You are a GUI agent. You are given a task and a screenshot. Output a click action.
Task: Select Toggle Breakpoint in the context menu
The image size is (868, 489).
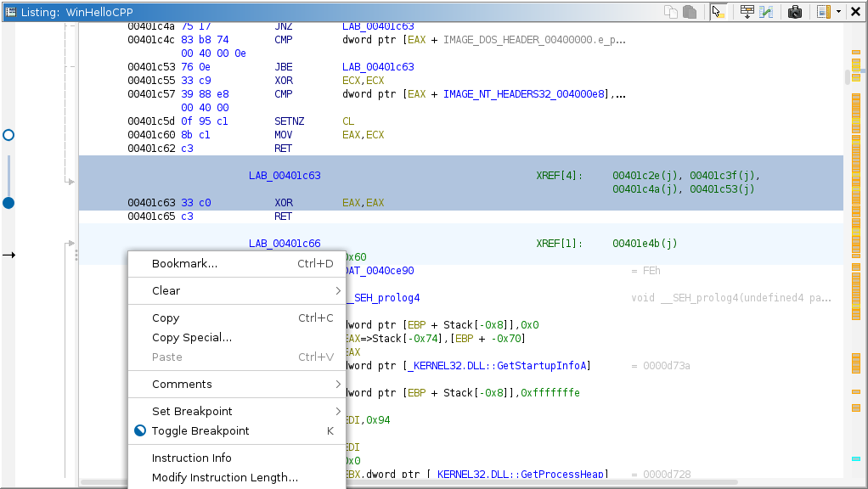[x=200, y=431]
